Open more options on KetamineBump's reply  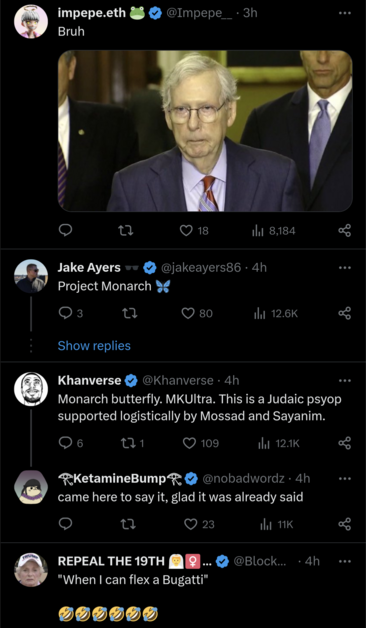click(x=344, y=478)
